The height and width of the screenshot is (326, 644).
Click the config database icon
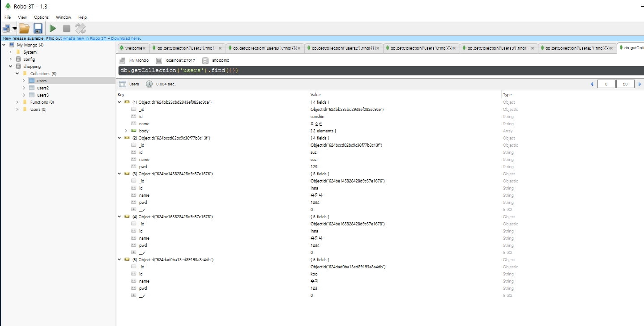[x=18, y=59]
